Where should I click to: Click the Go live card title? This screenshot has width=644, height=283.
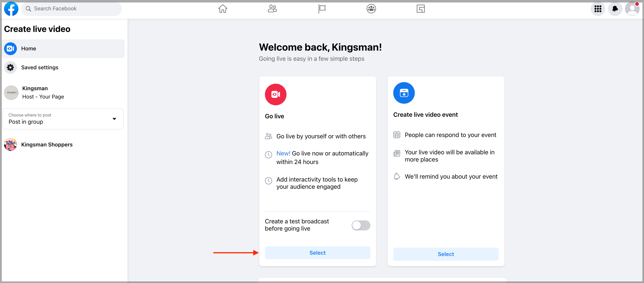point(275,116)
